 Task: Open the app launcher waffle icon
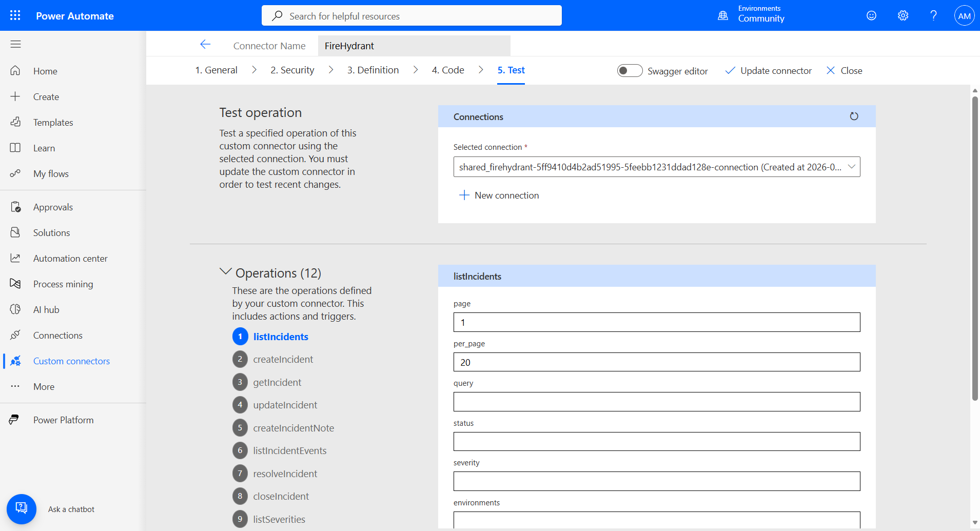15,15
